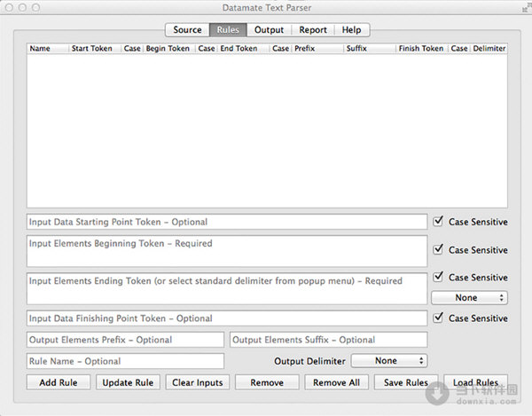The width and height of the screenshot is (532, 416).
Task: Click the Add Rule button
Action: click(59, 382)
